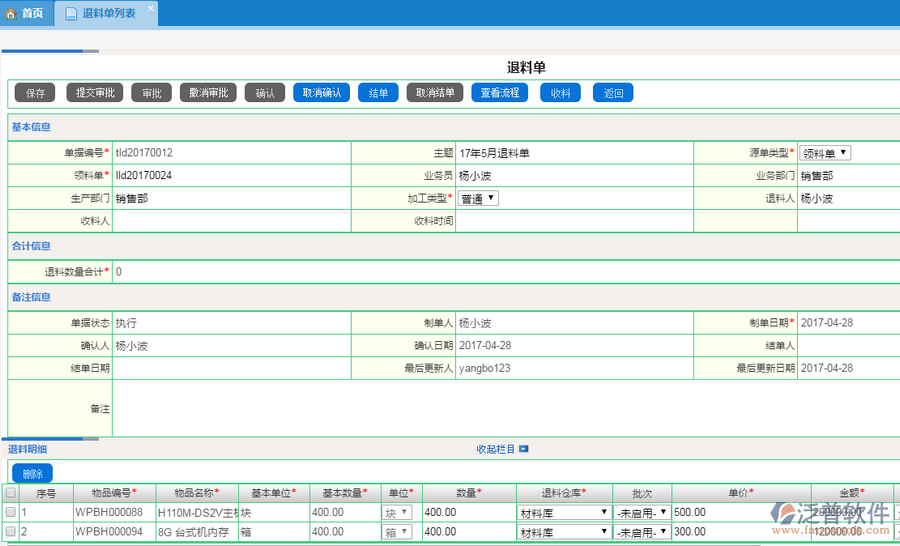
Task: Switch to the 首页 tab
Action: tap(26, 13)
